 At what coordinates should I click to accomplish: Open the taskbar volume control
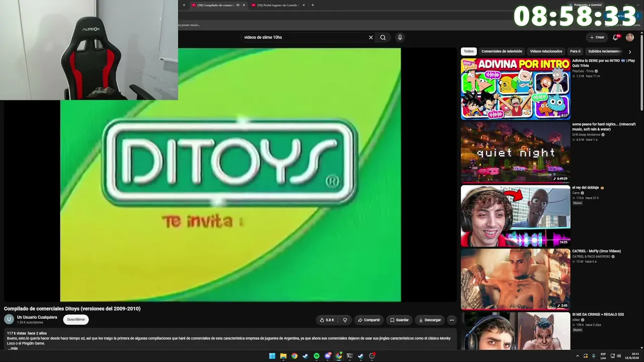[618, 356]
